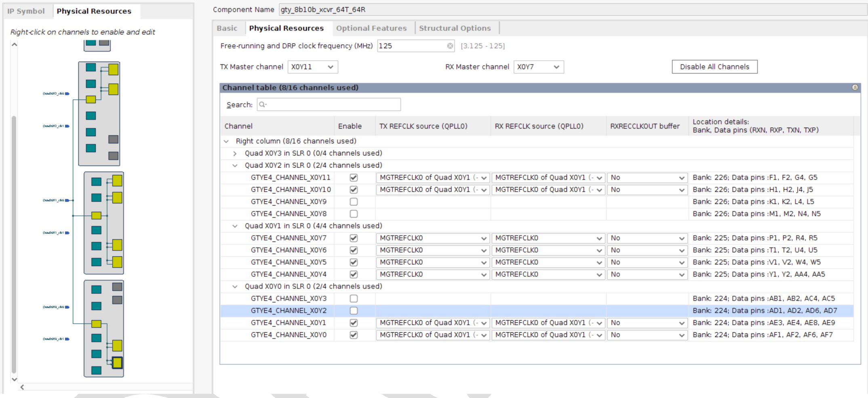Click Disable All Channels button
The height and width of the screenshot is (398, 868).
pos(714,67)
